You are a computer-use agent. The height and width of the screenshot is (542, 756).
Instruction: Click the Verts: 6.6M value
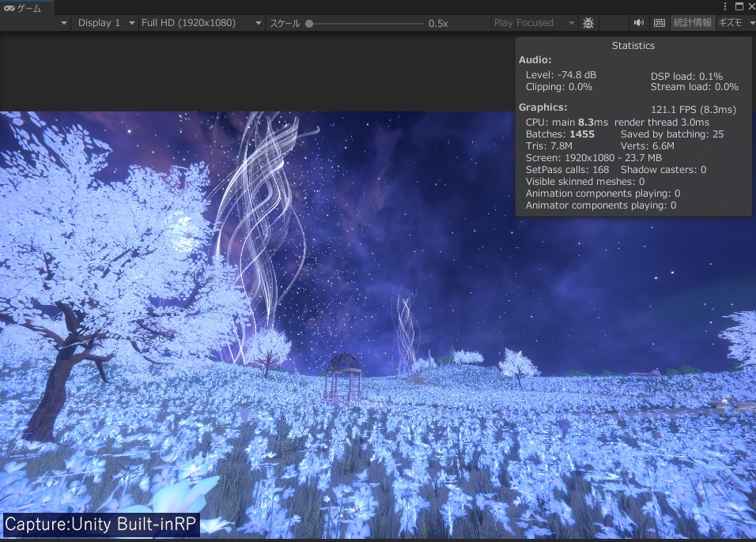(647, 146)
